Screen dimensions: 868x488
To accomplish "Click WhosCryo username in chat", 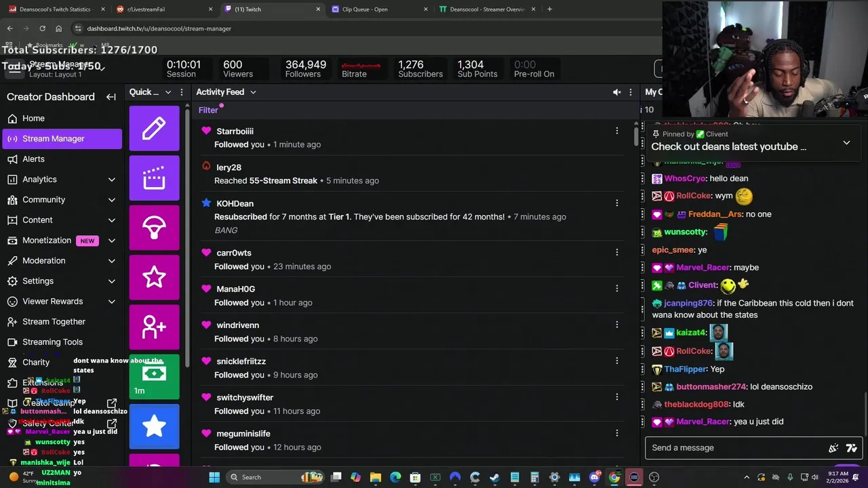I will (x=685, y=178).
